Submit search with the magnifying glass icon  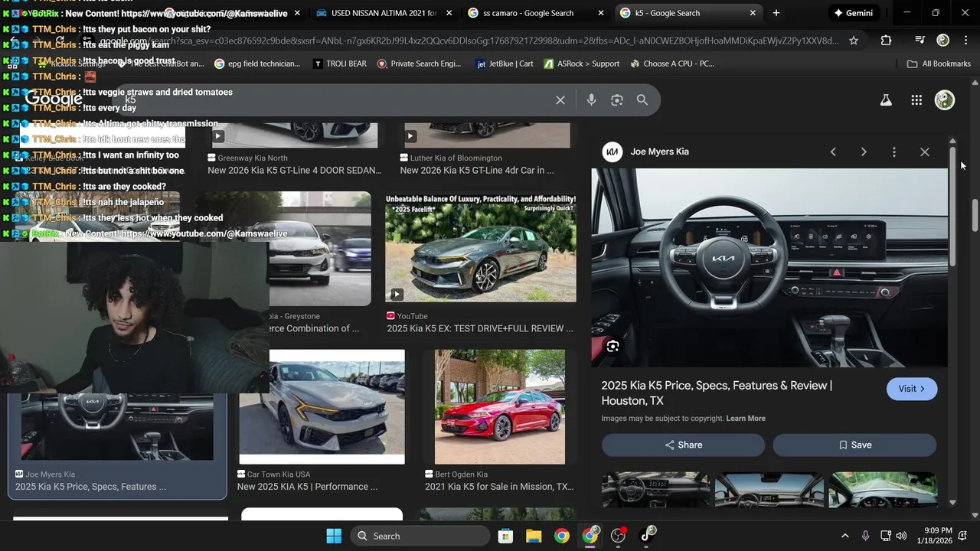tap(642, 100)
